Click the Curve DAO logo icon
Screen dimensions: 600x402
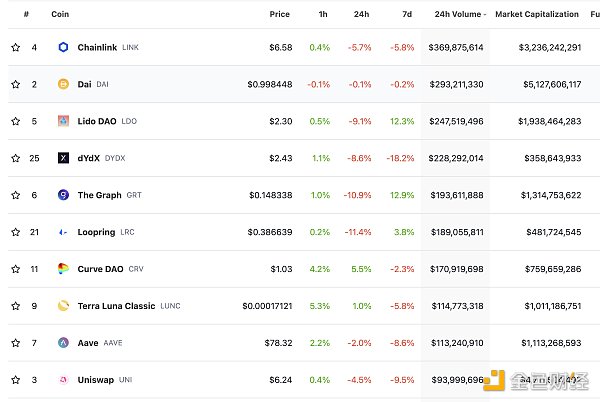[63, 269]
